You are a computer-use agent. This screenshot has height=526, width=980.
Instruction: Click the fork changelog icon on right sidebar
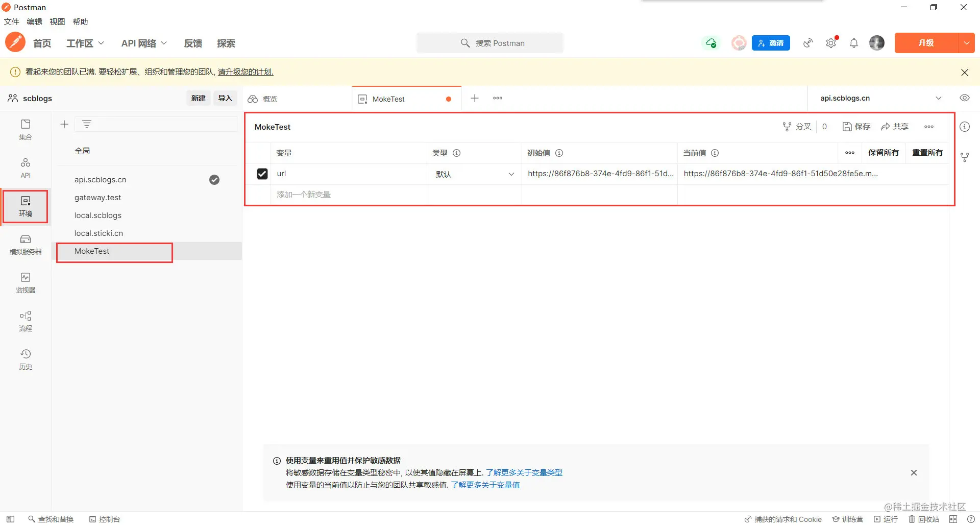click(965, 157)
